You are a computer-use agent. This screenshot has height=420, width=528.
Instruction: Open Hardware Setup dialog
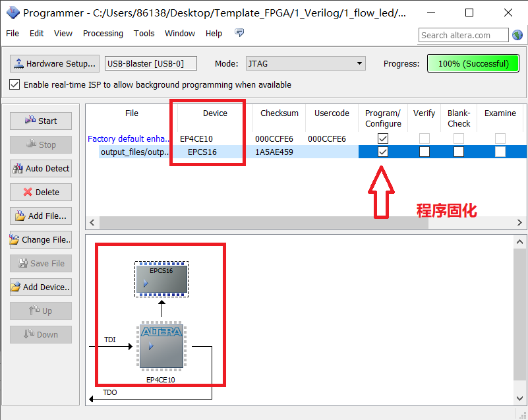(54, 64)
